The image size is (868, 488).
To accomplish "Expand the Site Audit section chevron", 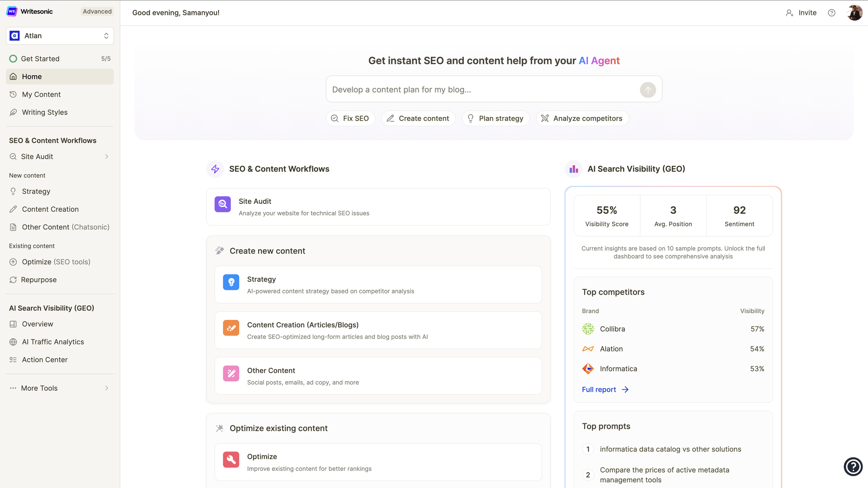I will point(107,156).
